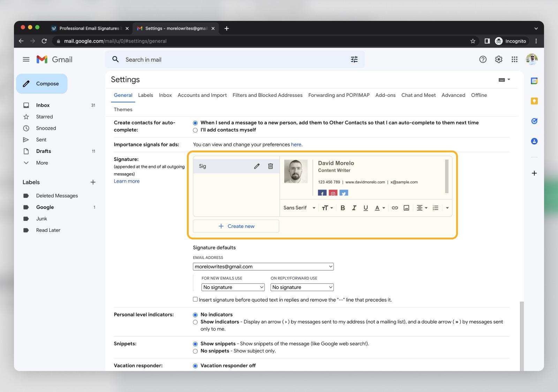Screen dimensions: 558x392
Task: Enable insert signature before quoted text
Action: 195,299
